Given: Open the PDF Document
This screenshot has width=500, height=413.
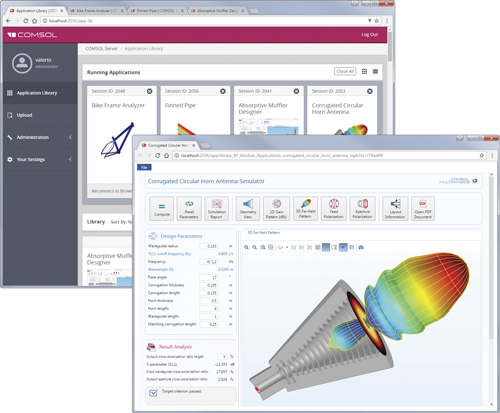Looking at the screenshot, I should click(x=423, y=209).
